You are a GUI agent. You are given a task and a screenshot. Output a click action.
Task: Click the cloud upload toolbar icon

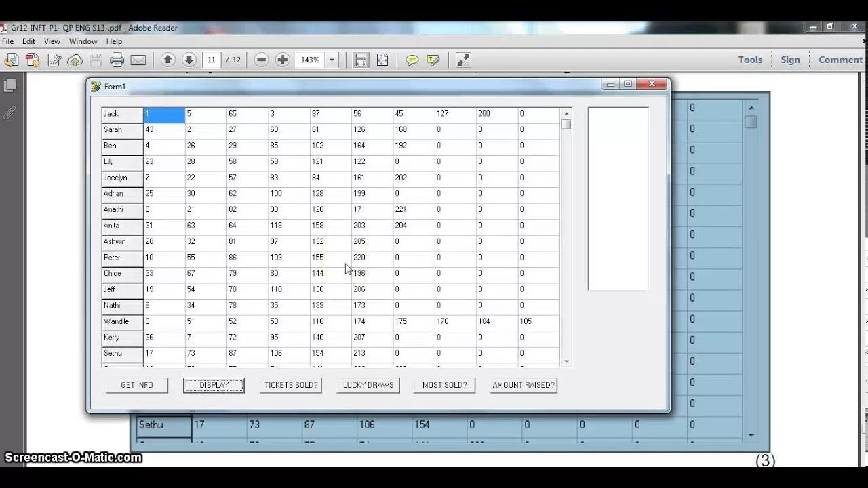point(75,60)
